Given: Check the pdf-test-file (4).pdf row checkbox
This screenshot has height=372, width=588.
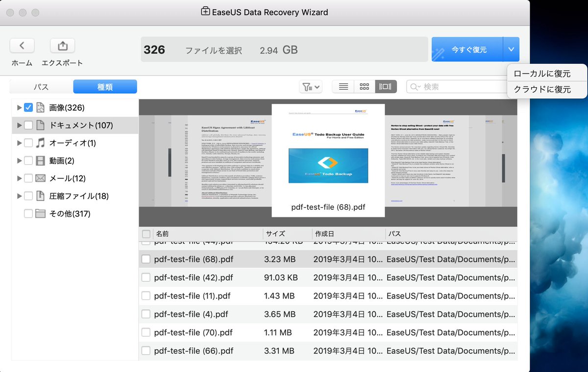Looking at the screenshot, I should click(x=146, y=314).
